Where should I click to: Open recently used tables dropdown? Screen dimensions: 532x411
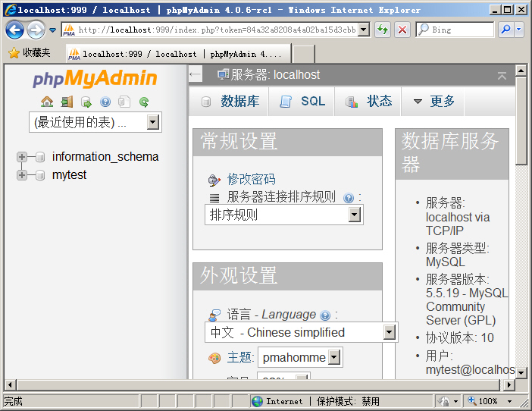coord(95,122)
